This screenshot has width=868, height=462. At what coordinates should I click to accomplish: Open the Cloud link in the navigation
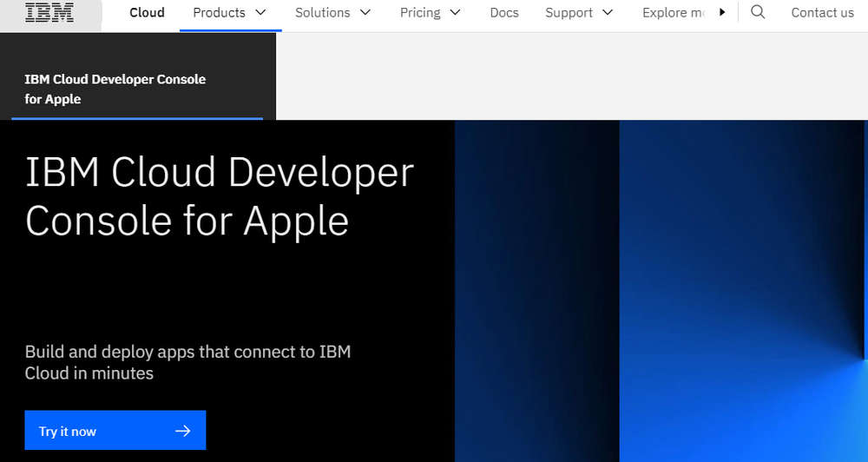click(x=147, y=12)
